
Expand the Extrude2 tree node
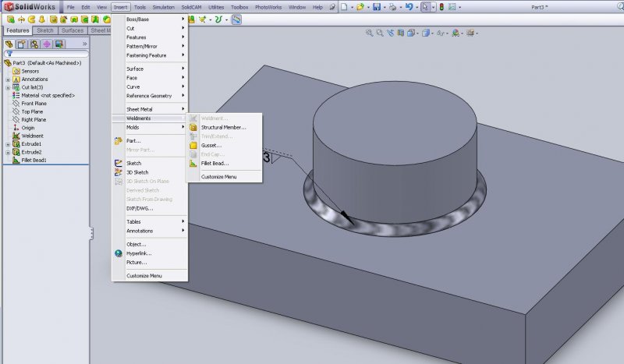point(8,152)
